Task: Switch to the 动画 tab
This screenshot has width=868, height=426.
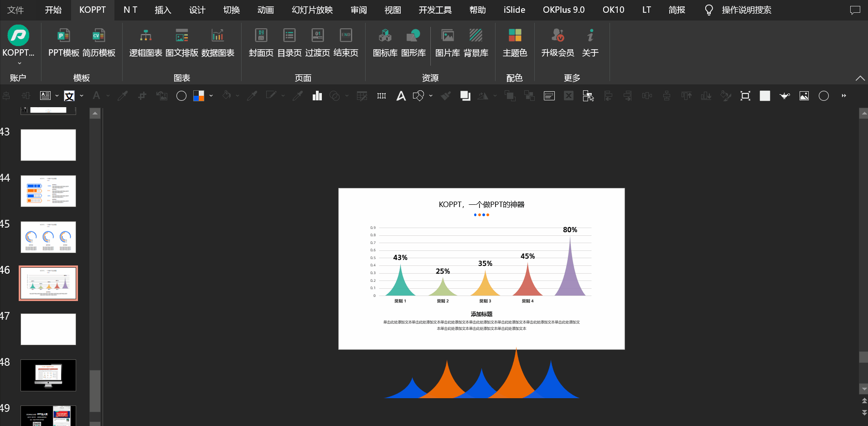Action: tap(266, 10)
